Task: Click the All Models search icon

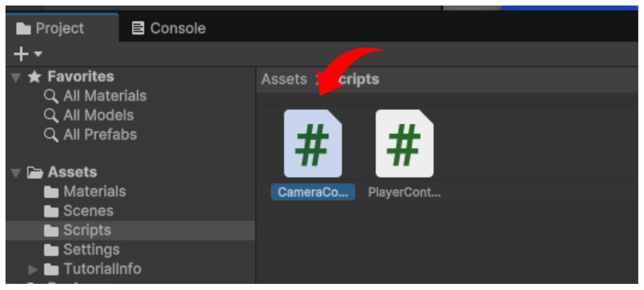Action: (51, 115)
